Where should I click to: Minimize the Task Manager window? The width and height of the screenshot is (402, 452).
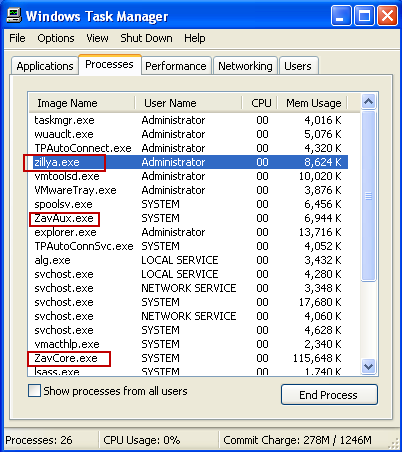(340, 16)
